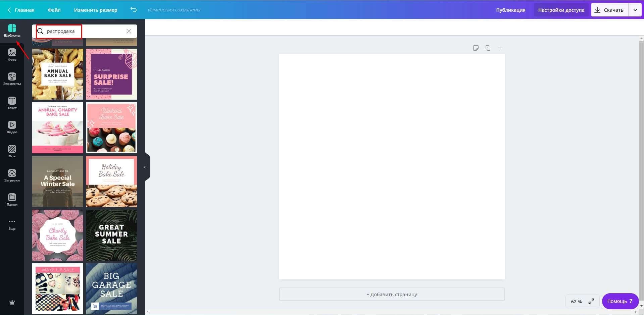Collapse the templates side panel

click(x=145, y=167)
